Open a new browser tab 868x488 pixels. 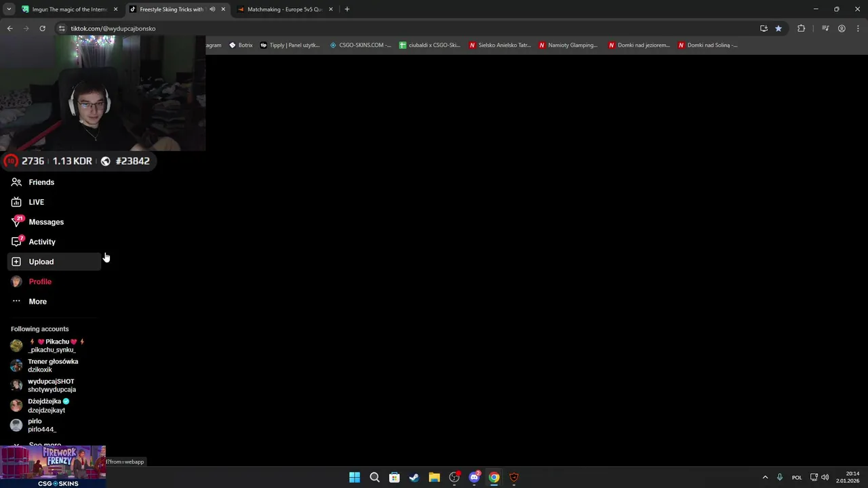coord(347,9)
